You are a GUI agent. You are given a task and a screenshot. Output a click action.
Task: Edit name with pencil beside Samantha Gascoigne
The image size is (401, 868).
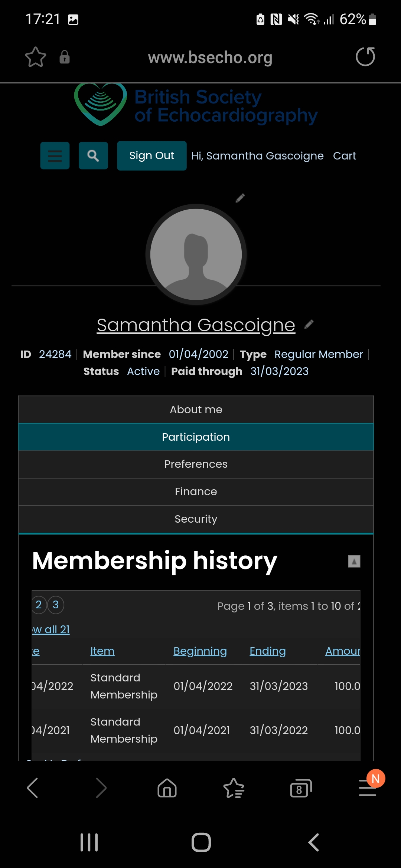[309, 325]
